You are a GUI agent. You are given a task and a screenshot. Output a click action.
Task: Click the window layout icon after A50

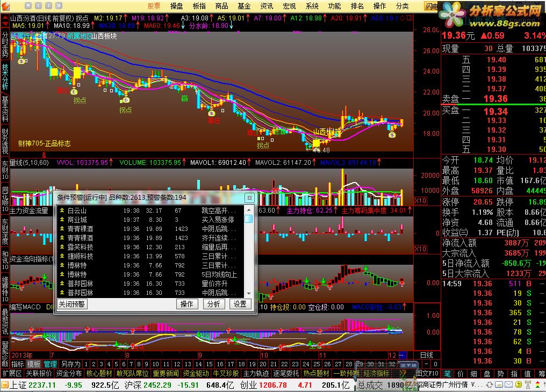(410, 18)
